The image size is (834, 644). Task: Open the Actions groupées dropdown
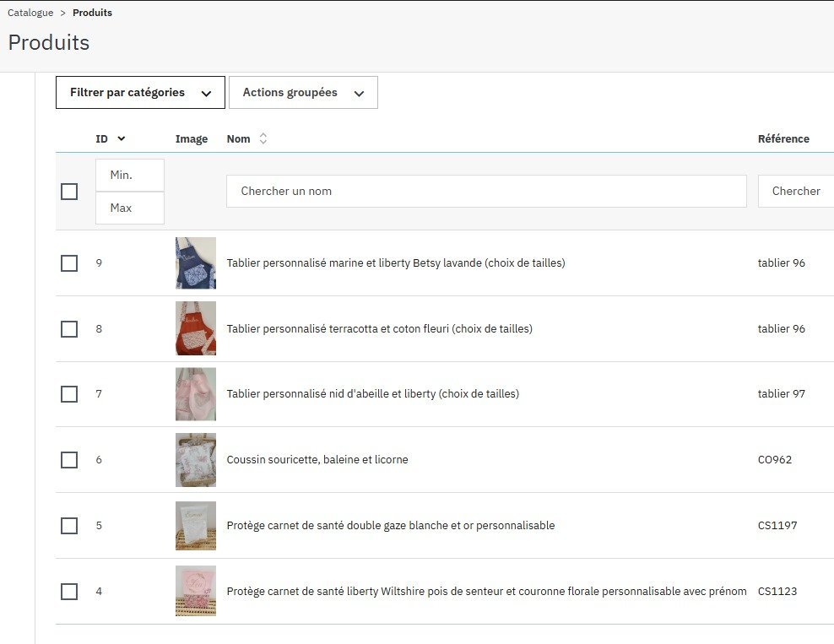click(x=303, y=93)
